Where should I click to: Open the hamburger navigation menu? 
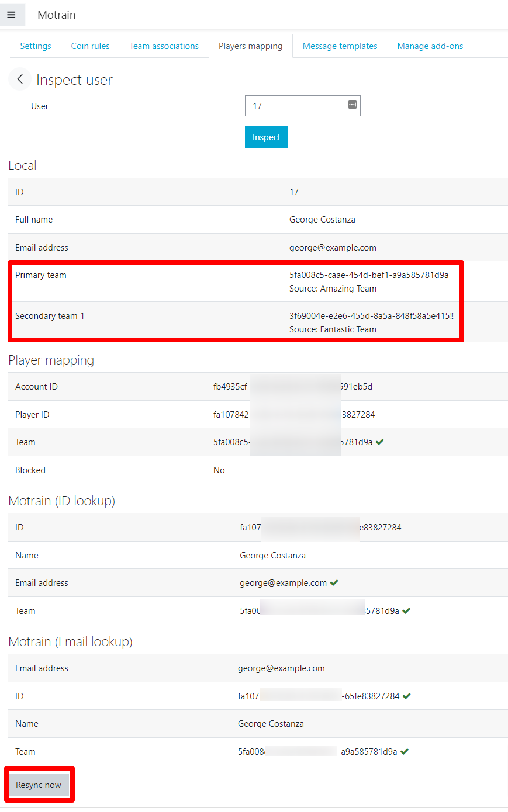(11, 15)
